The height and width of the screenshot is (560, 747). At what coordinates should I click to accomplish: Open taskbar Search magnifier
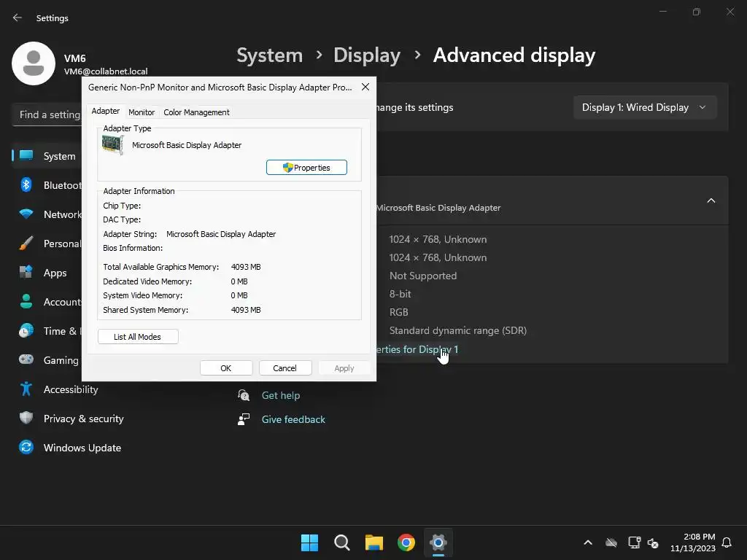point(342,542)
